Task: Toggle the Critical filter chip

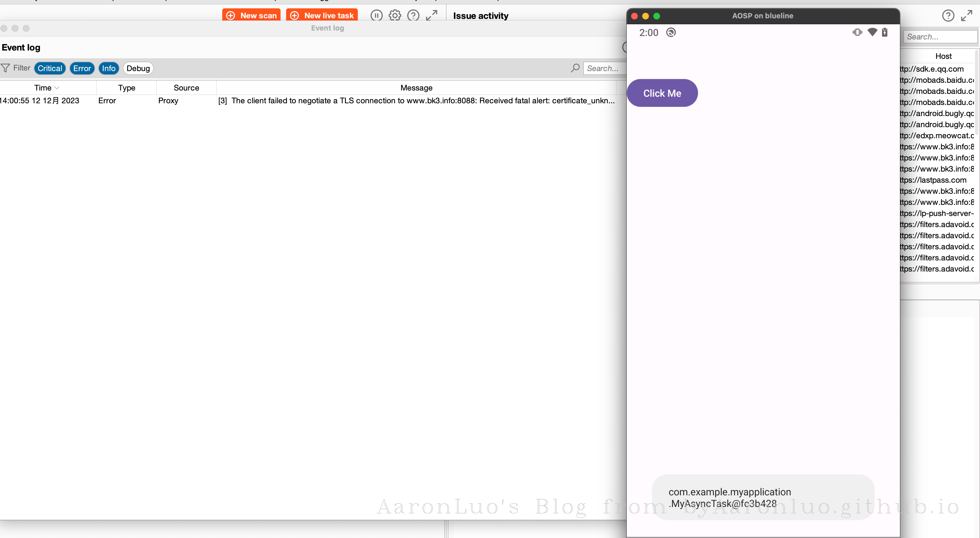Action: tap(50, 69)
